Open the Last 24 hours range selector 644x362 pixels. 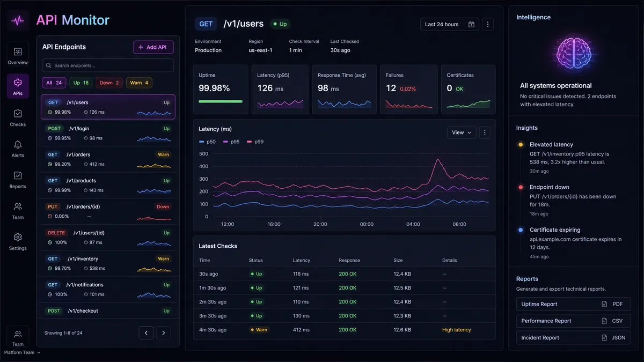coord(449,24)
